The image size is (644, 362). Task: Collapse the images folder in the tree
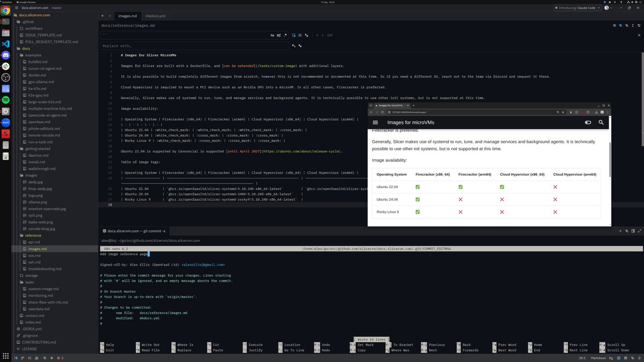[x=31, y=175]
